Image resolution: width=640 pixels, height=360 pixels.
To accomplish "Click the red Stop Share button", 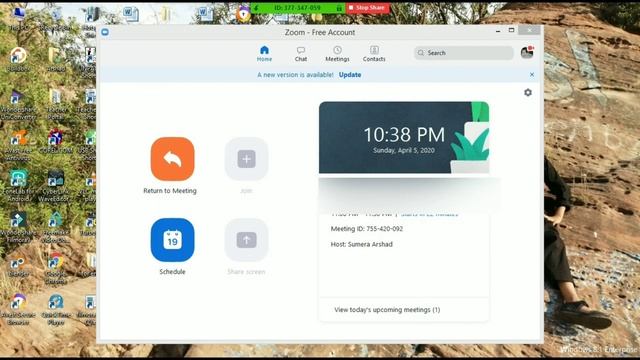I will tap(367, 8).
